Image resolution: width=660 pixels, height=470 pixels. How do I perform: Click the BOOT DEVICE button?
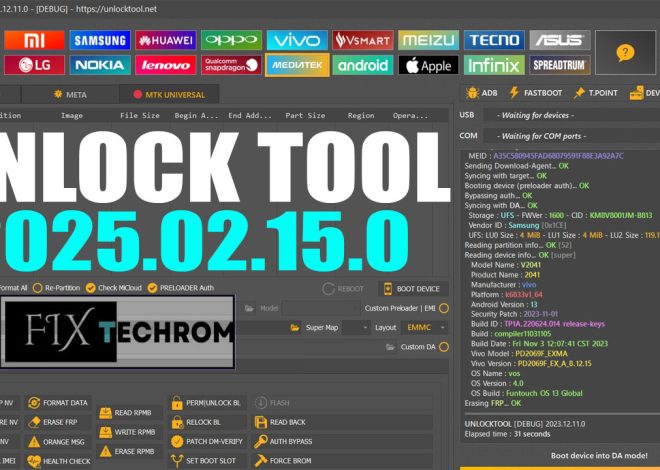click(x=412, y=289)
